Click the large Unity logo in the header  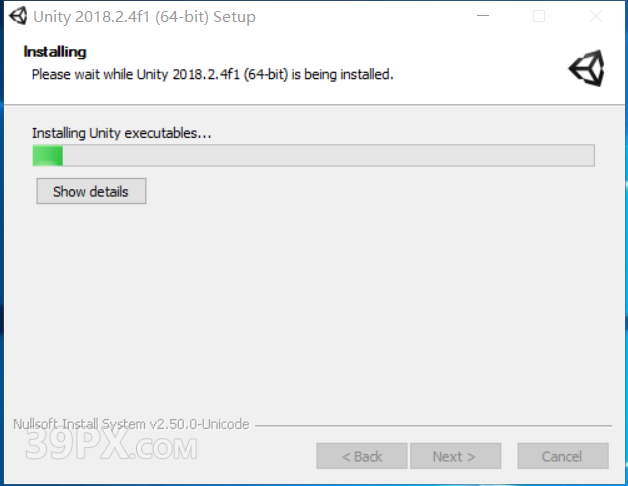[587, 68]
